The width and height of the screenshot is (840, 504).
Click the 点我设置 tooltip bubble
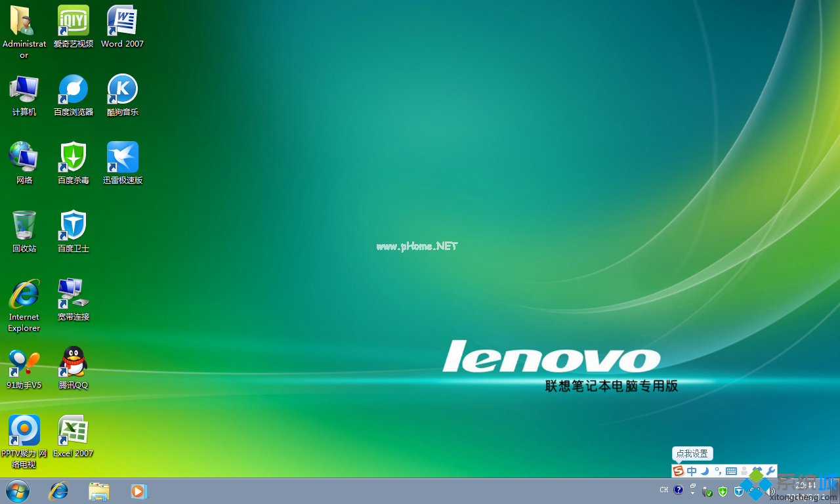pos(692,453)
